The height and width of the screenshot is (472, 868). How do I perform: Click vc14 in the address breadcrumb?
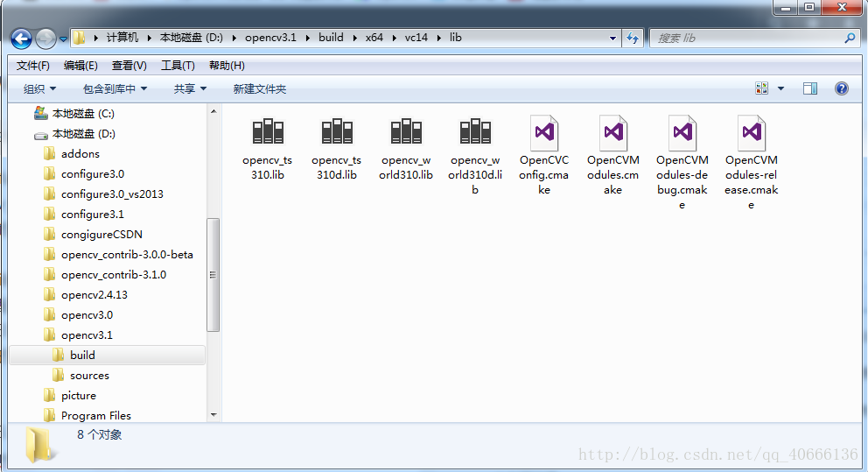point(416,38)
